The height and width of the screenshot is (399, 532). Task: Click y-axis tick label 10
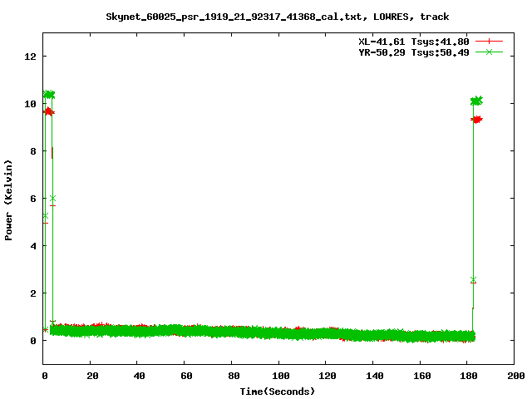pos(30,104)
